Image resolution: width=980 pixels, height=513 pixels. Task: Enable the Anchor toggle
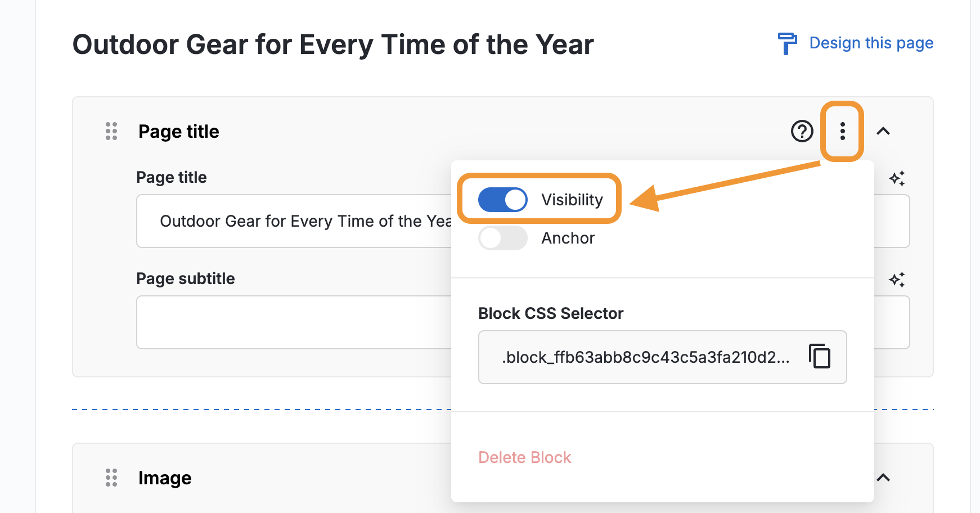[x=502, y=238]
